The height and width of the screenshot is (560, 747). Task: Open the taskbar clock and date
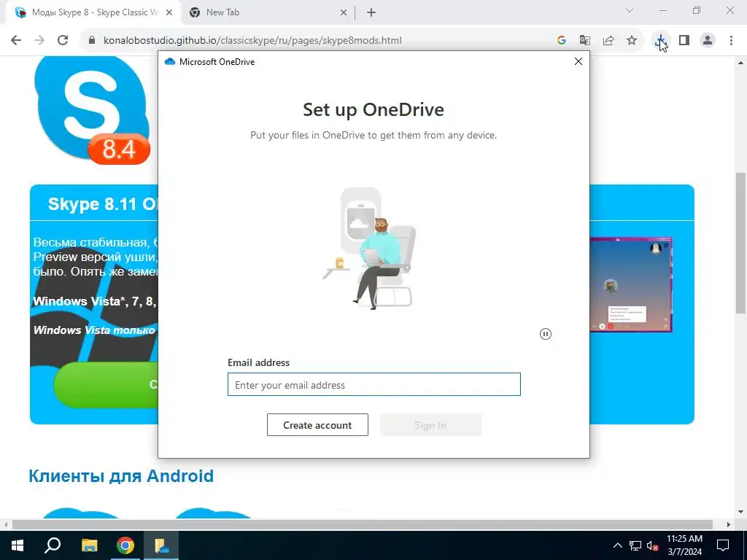(x=684, y=545)
